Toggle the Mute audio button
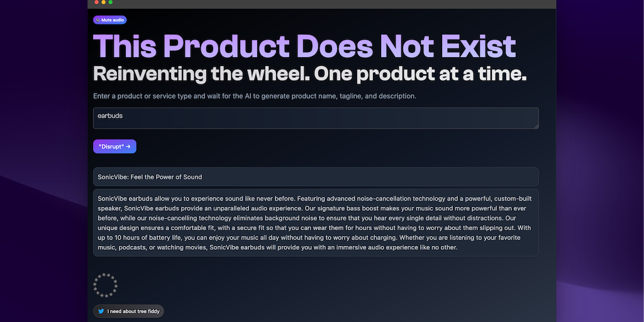This screenshot has width=644, height=322. click(x=110, y=20)
